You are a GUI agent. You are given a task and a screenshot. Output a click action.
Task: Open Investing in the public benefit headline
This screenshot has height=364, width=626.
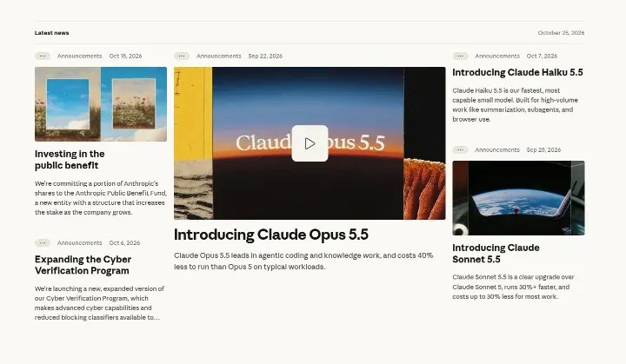[x=70, y=160]
